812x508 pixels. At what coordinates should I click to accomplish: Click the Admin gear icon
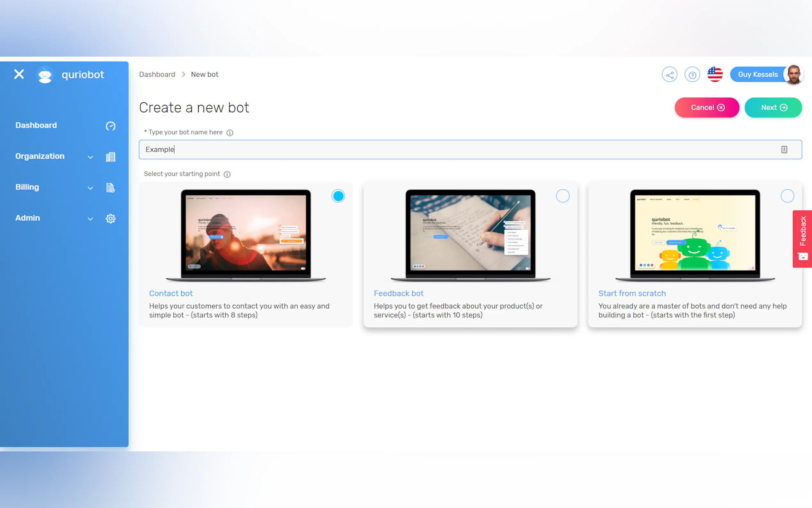[110, 219]
